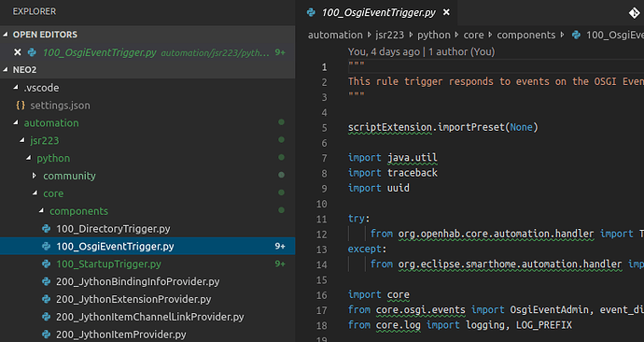Open the git changes icon in the editor title bar
This screenshot has width=644, height=342.
coord(634,13)
